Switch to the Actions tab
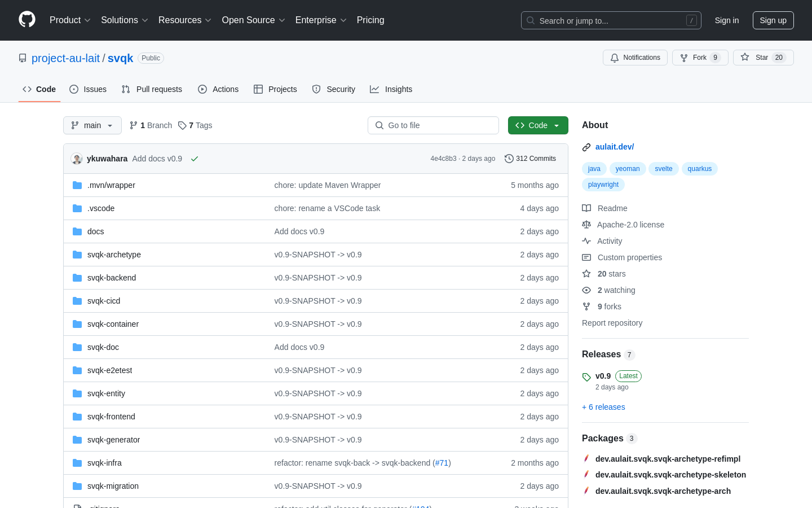The height and width of the screenshot is (508, 812). 218,89
